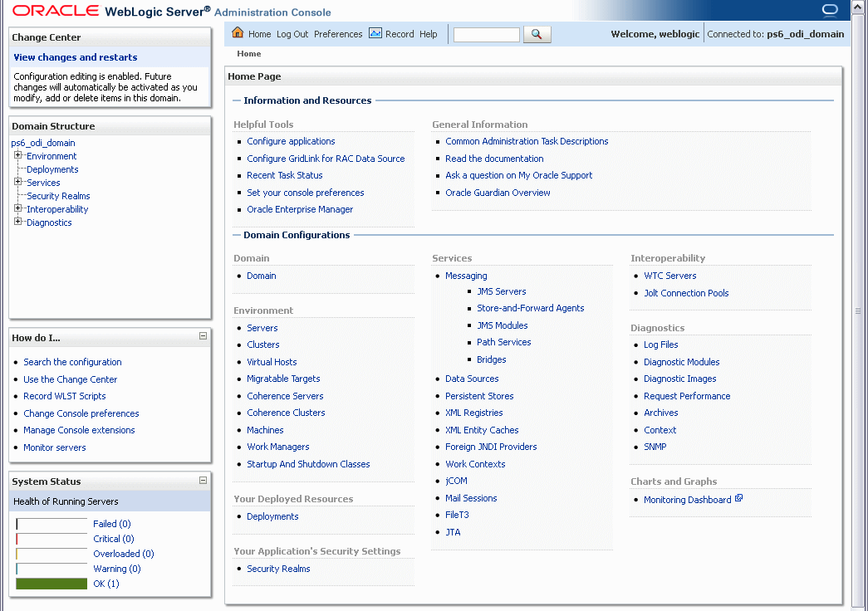This screenshot has width=868, height=611.
Task: Click Record text in the toolbar
Action: [x=400, y=34]
